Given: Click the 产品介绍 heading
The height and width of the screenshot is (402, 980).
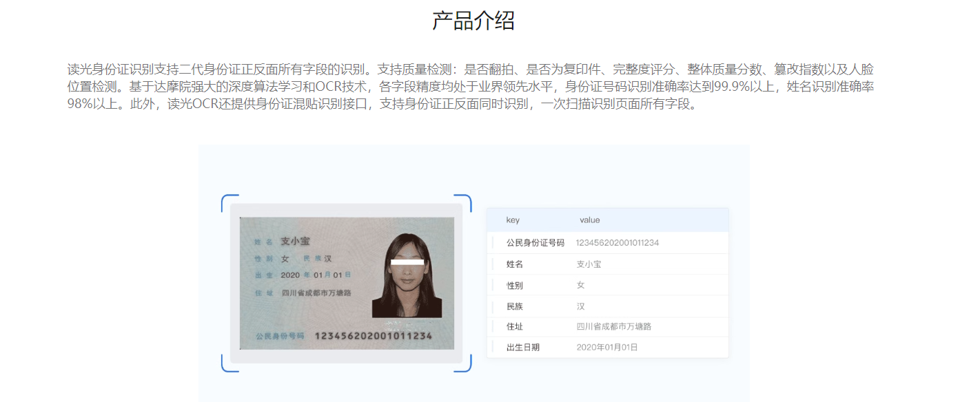Looking at the screenshot, I should tap(473, 21).
